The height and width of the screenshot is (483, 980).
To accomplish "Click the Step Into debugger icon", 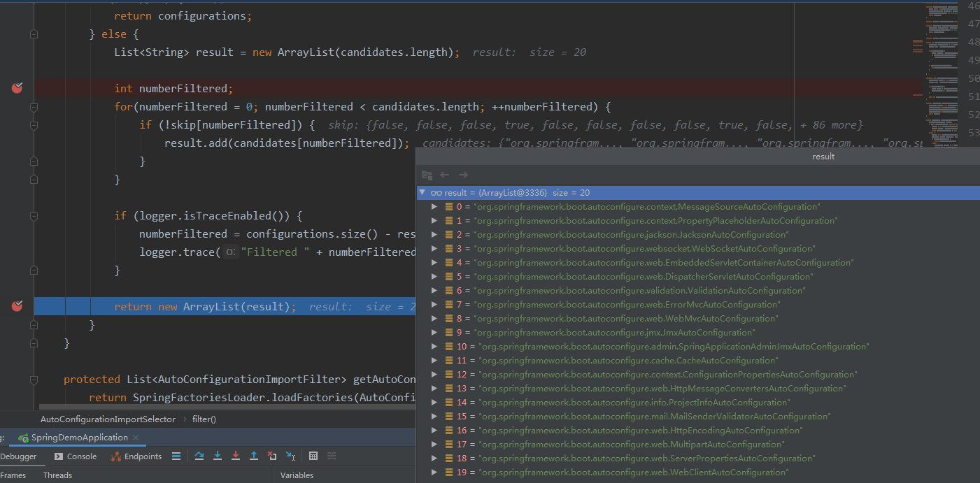I will [218, 456].
